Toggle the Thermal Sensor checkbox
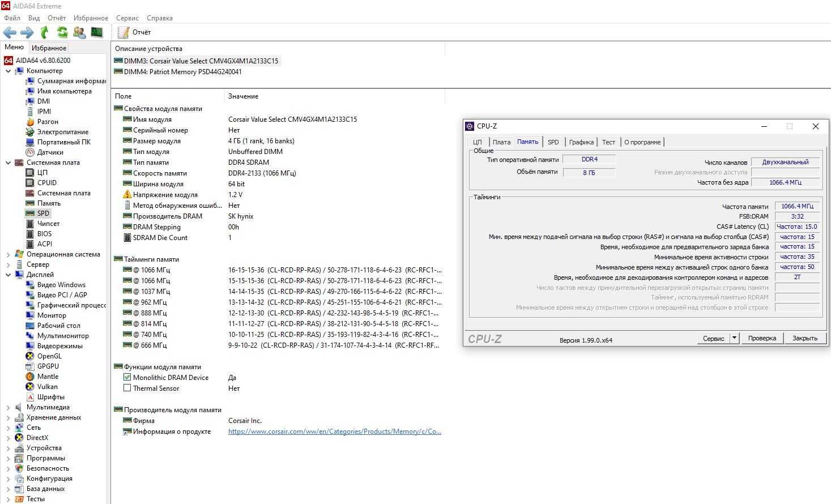 pyautogui.click(x=127, y=388)
